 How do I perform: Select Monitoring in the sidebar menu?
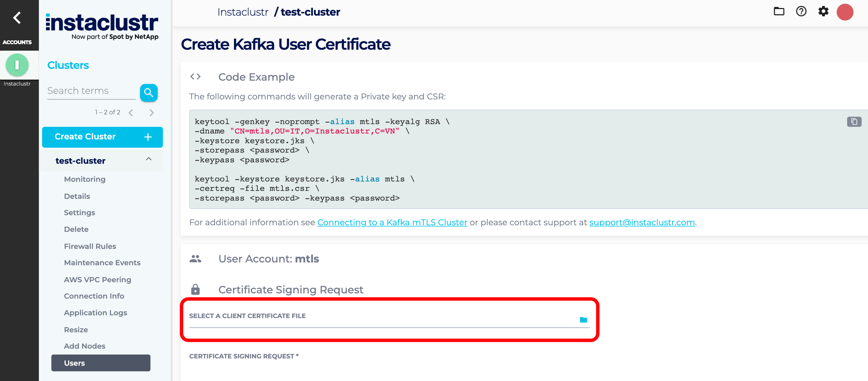84,179
